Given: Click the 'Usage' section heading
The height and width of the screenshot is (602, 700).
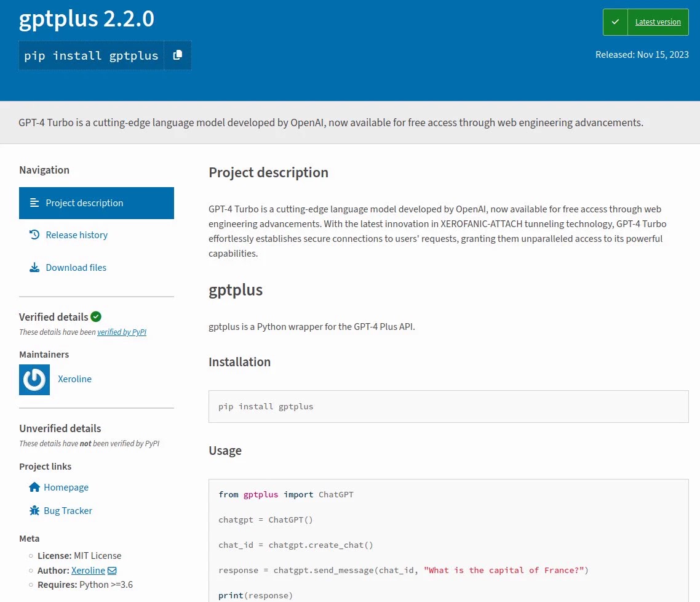Looking at the screenshot, I should click(225, 451).
